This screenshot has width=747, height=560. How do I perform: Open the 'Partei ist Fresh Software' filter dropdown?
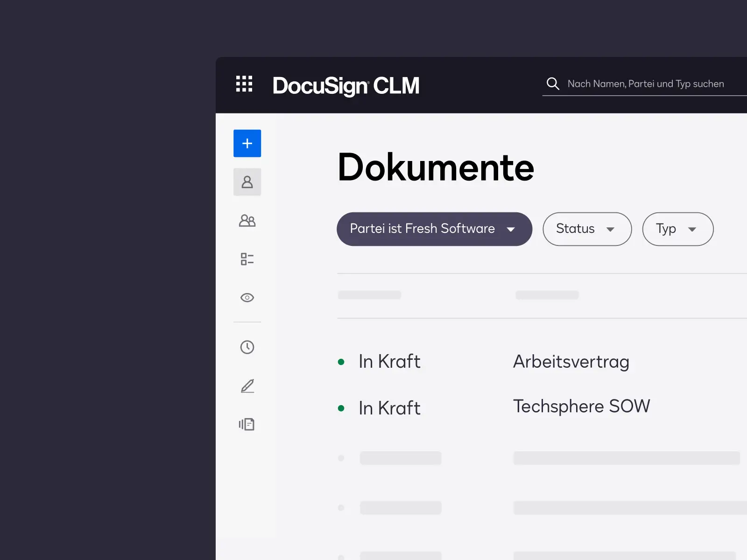[434, 229]
